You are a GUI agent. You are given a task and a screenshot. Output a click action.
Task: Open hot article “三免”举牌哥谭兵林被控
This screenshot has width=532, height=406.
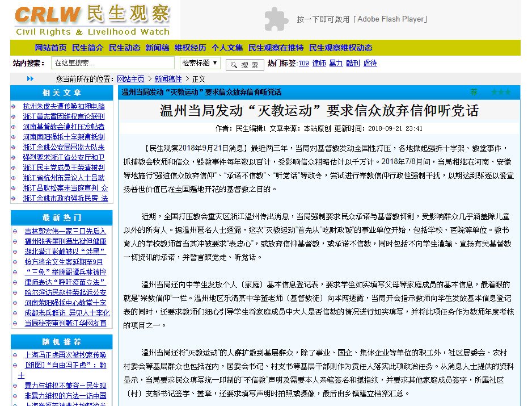[x=65, y=272]
